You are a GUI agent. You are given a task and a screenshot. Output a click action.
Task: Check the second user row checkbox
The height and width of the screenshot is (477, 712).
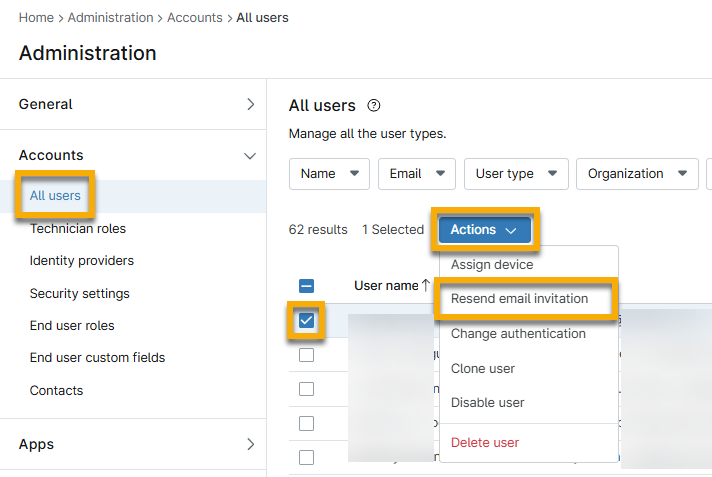(x=307, y=355)
